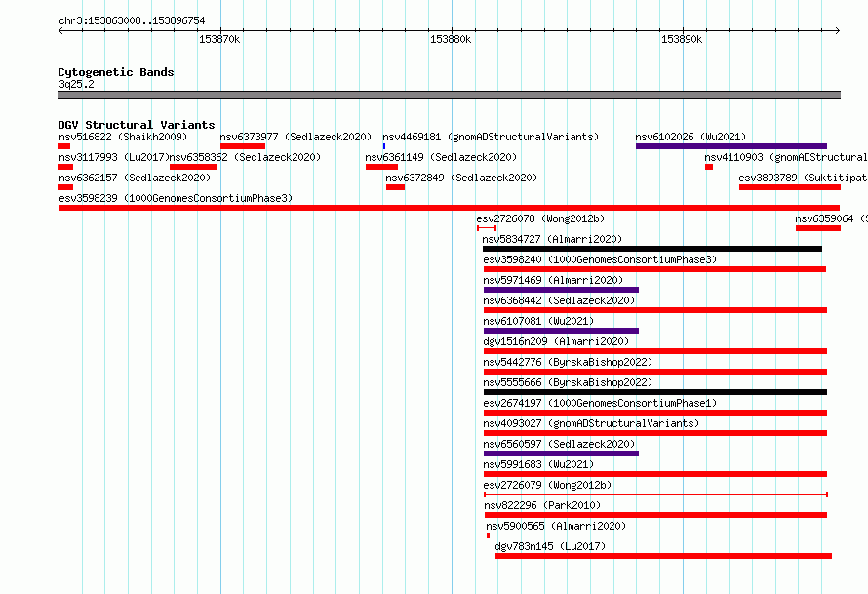
Task: Click the black bar under nsv5834727
Action: tap(652, 249)
